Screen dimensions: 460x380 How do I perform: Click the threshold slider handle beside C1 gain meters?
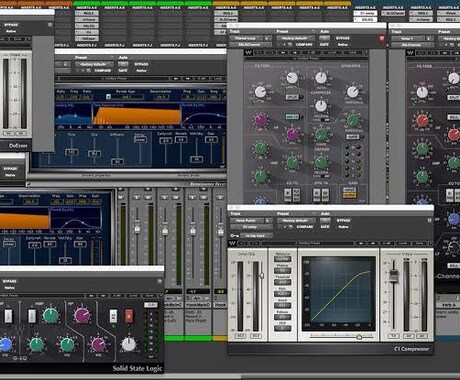[262, 276]
